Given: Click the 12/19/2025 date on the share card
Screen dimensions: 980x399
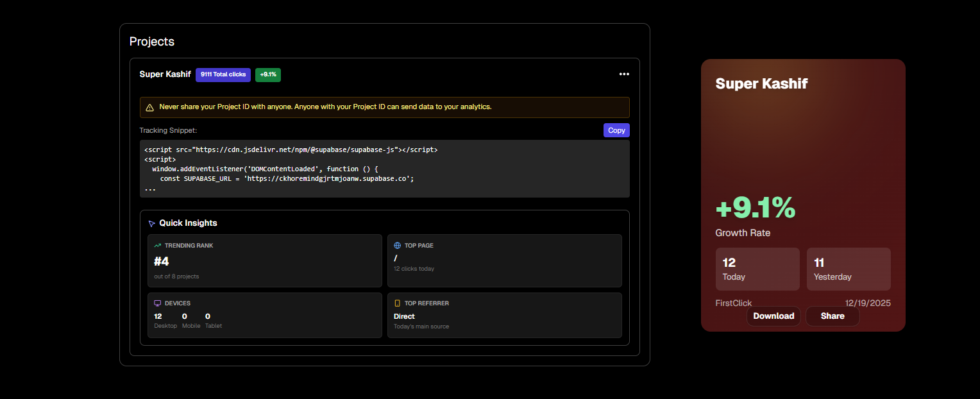Looking at the screenshot, I should point(868,303).
